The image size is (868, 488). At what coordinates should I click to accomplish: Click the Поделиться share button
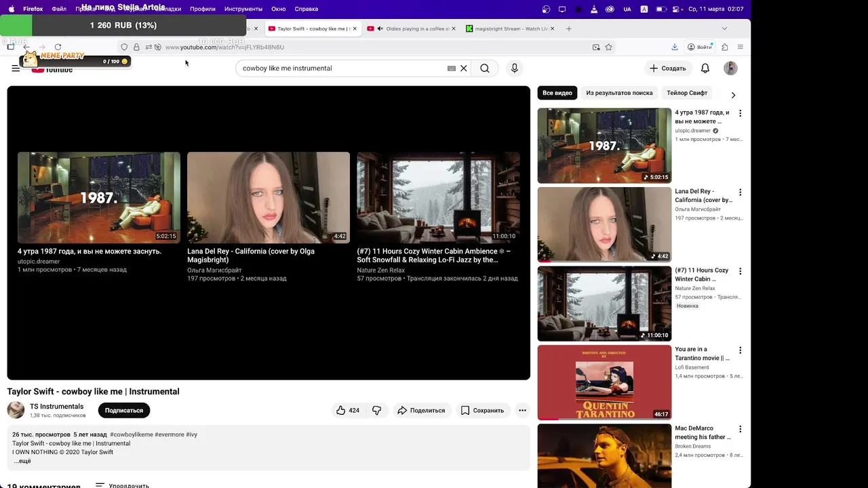point(422,410)
